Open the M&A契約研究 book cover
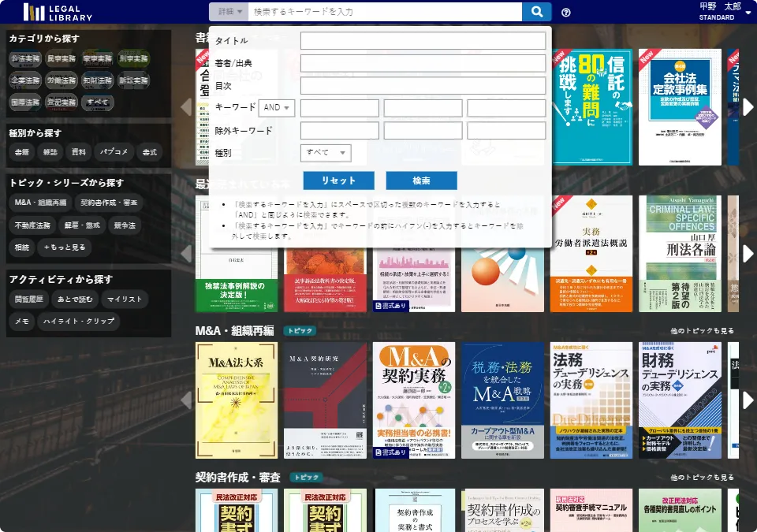The height and width of the screenshot is (532, 757). click(325, 400)
